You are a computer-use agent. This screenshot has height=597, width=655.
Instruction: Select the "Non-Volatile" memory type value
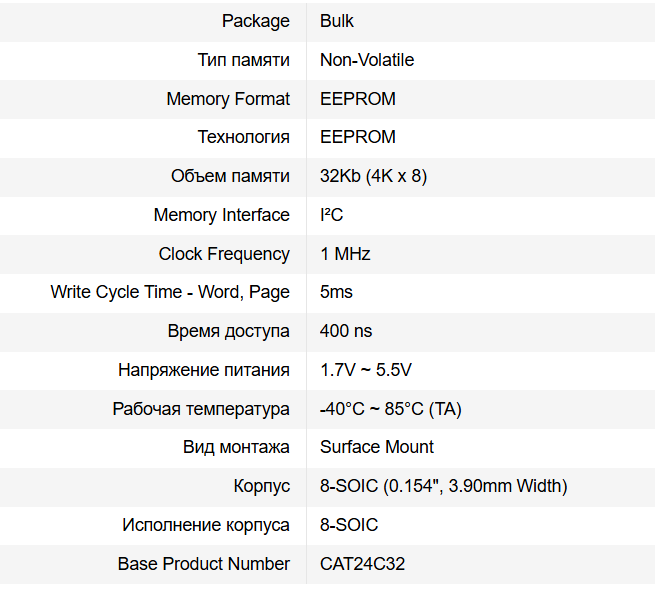click(367, 60)
